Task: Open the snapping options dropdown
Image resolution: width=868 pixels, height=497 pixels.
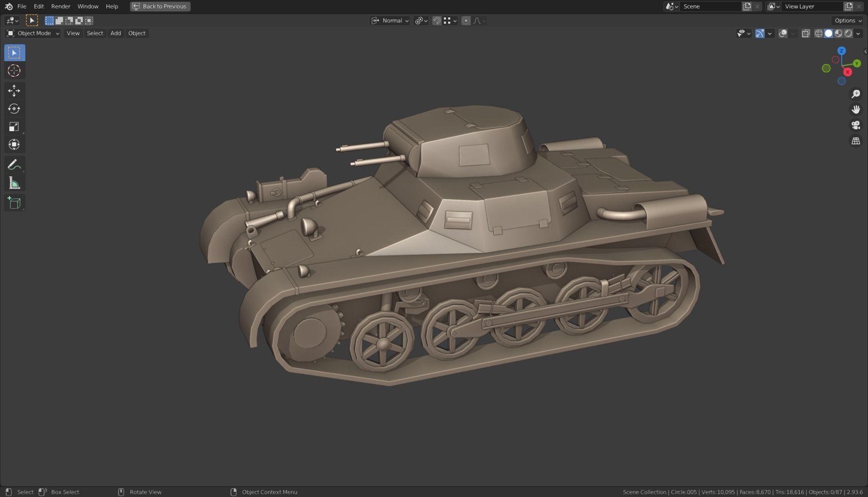Action: 450,20
